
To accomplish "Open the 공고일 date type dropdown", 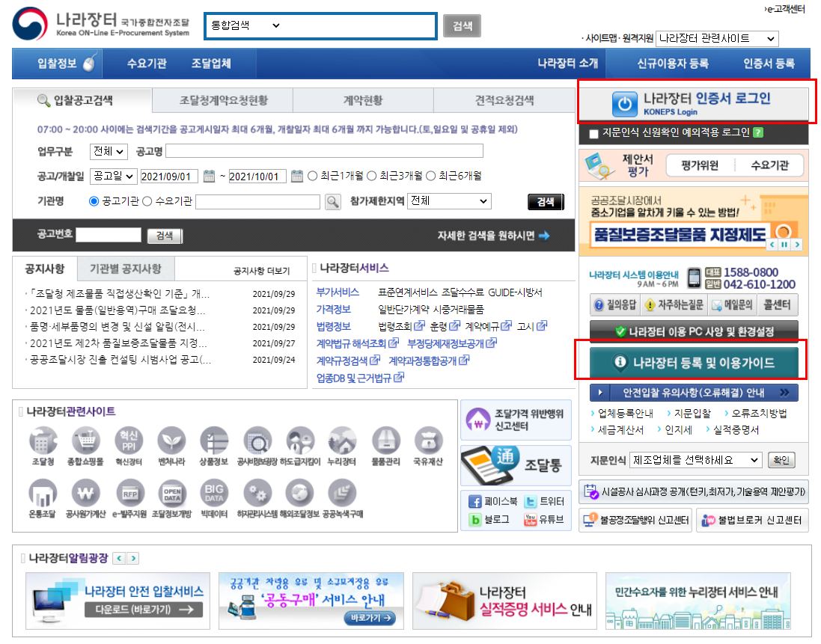I will coord(113,176).
